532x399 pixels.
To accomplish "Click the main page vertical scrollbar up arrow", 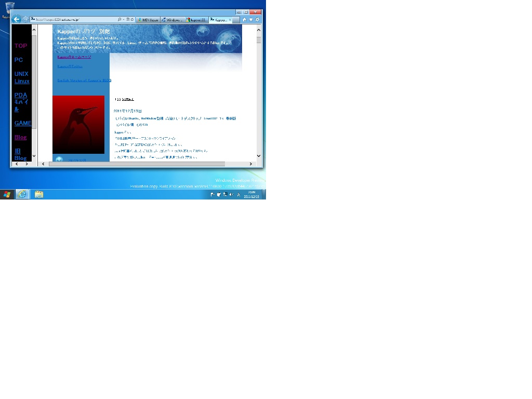I will pyautogui.click(x=259, y=30).
